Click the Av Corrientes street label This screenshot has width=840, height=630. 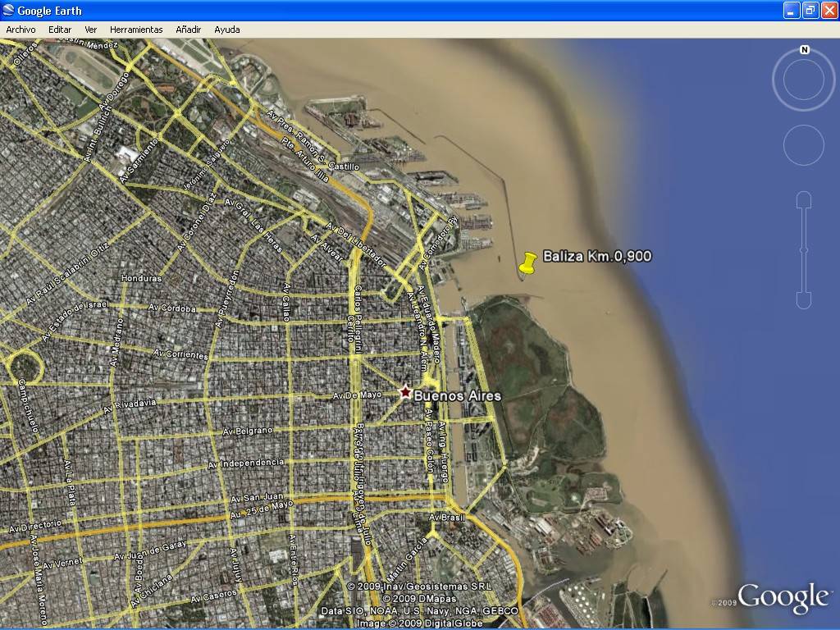[x=180, y=354]
